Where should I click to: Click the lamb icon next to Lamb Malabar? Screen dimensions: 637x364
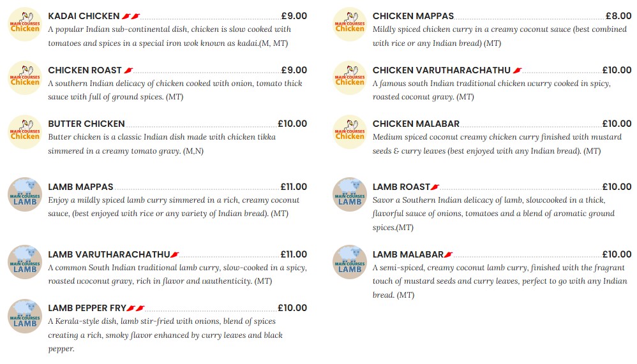pyautogui.click(x=350, y=262)
